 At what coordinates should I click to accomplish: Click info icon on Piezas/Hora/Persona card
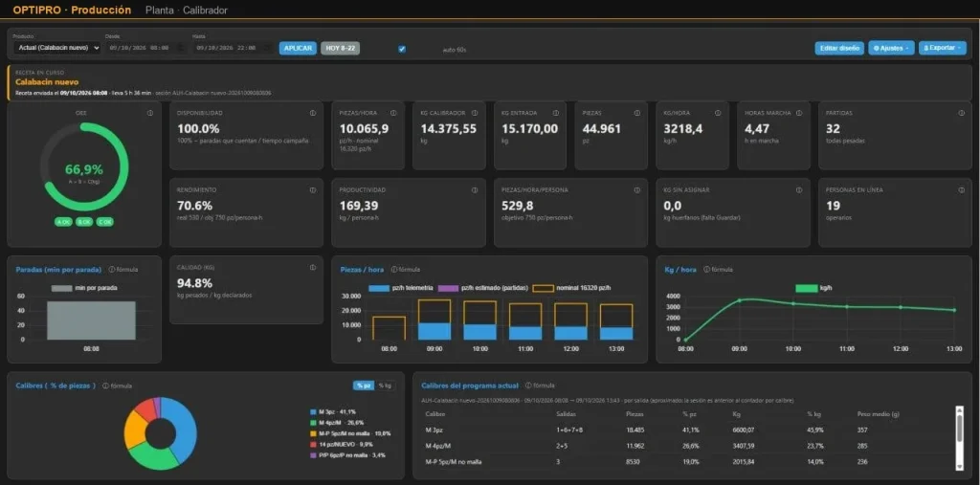pyautogui.click(x=636, y=190)
